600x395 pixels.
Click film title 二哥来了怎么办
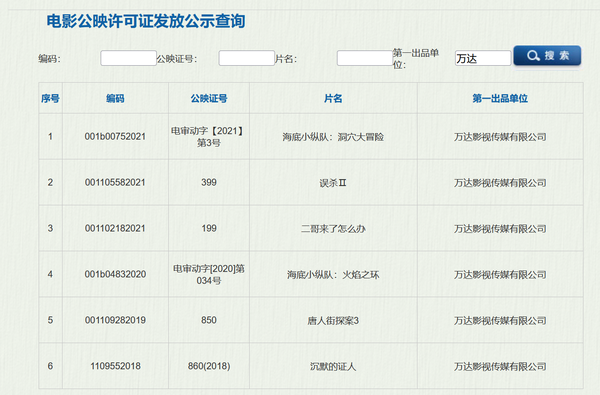click(333, 229)
